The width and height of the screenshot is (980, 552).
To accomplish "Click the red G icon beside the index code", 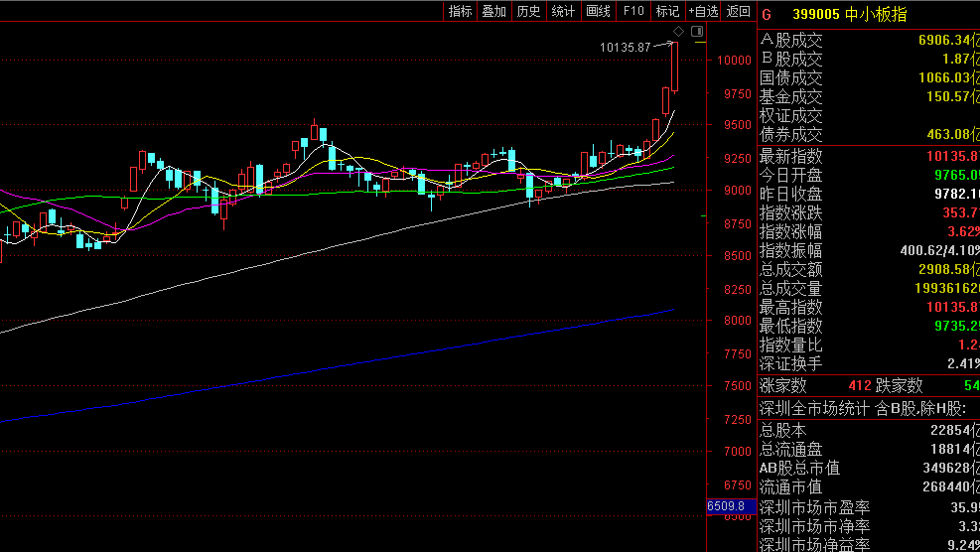I will (767, 14).
